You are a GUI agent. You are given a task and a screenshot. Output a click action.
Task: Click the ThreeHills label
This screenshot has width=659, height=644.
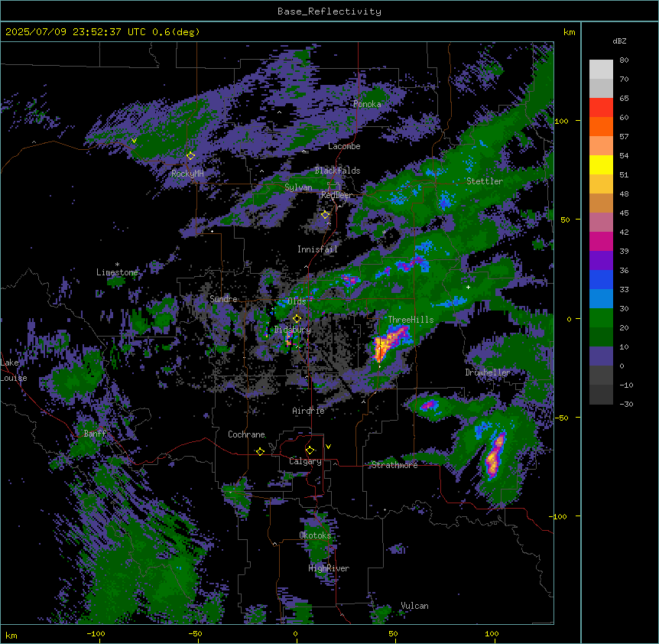[x=411, y=320]
